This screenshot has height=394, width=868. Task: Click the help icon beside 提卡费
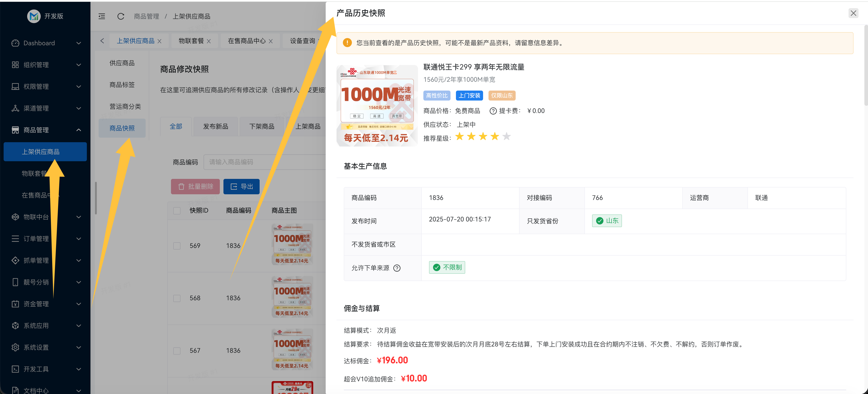point(493,111)
